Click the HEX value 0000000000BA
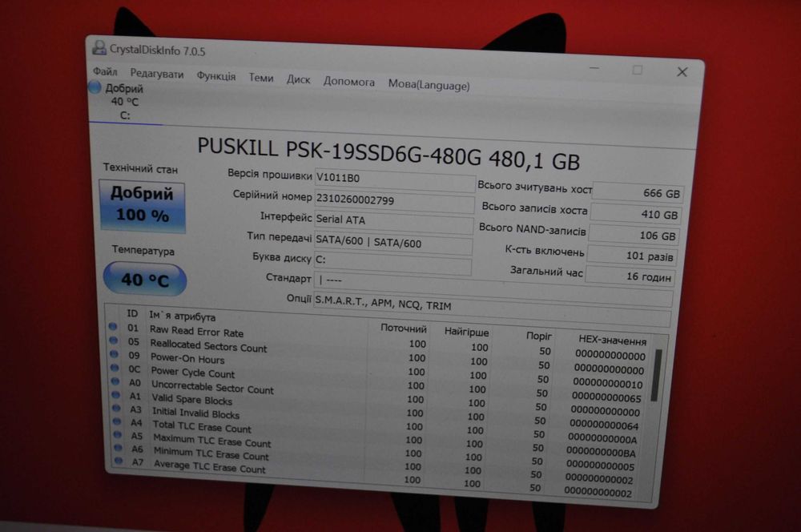Screen dimensions: 801x532 [x=601, y=452]
